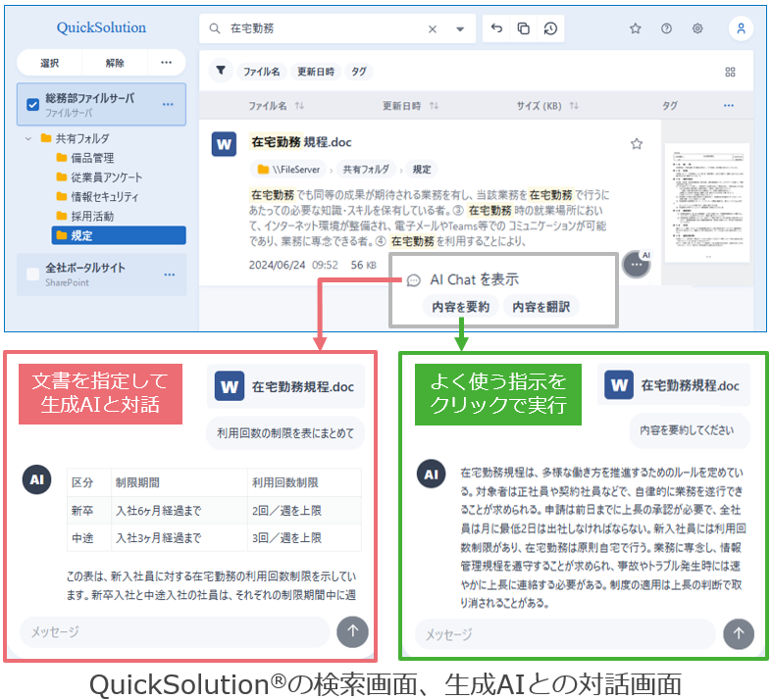The image size is (772, 700).
Task: Switch to grid view layout icon
Action: pyautogui.click(x=730, y=72)
